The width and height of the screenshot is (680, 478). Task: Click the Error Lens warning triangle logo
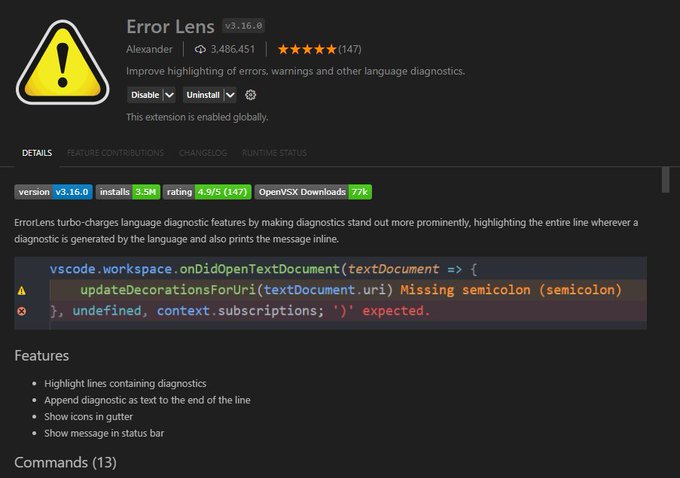62,62
